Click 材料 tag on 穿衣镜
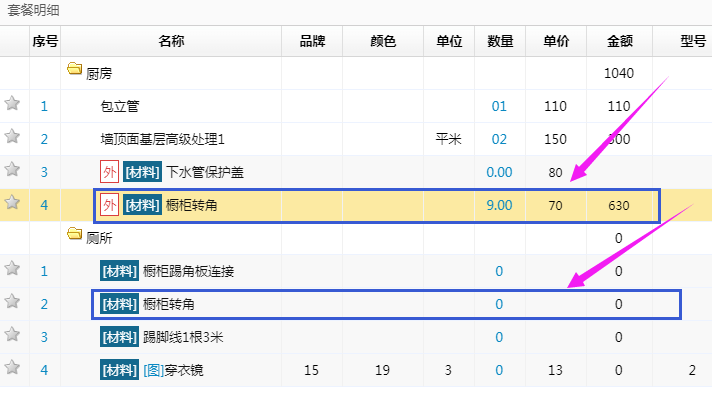Screen dimensions: 712x394 119,370
